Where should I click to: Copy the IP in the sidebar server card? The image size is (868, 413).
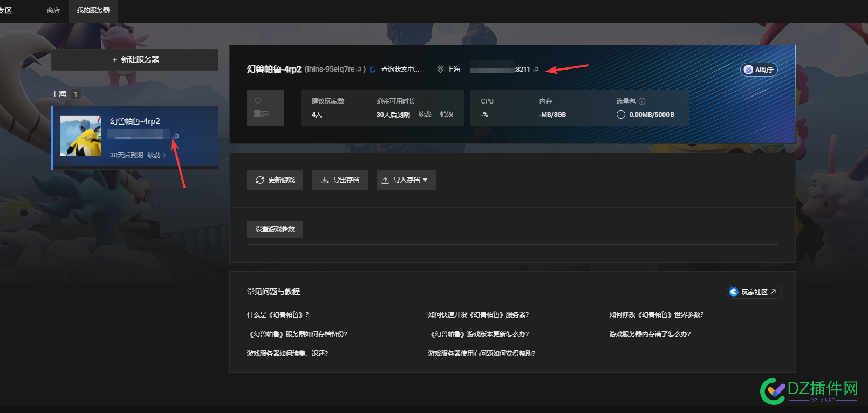pyautogui.click(x=176, y=136)
